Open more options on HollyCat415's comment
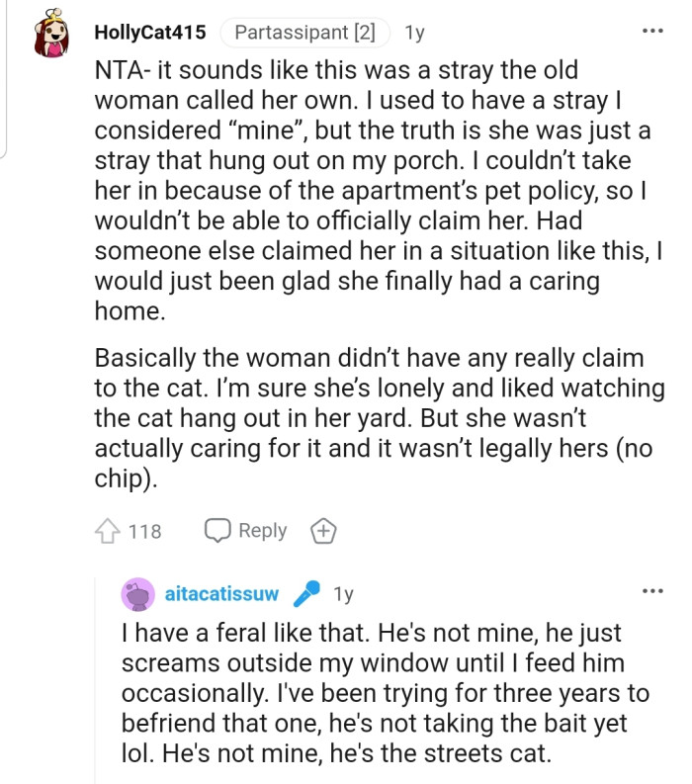This screenshot has width=692, height=784. (652, 32)
